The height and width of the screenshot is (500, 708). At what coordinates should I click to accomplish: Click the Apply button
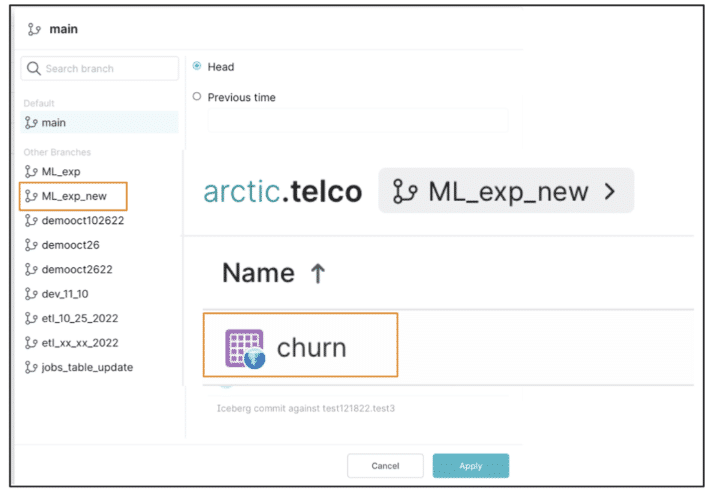coord(471,466)
